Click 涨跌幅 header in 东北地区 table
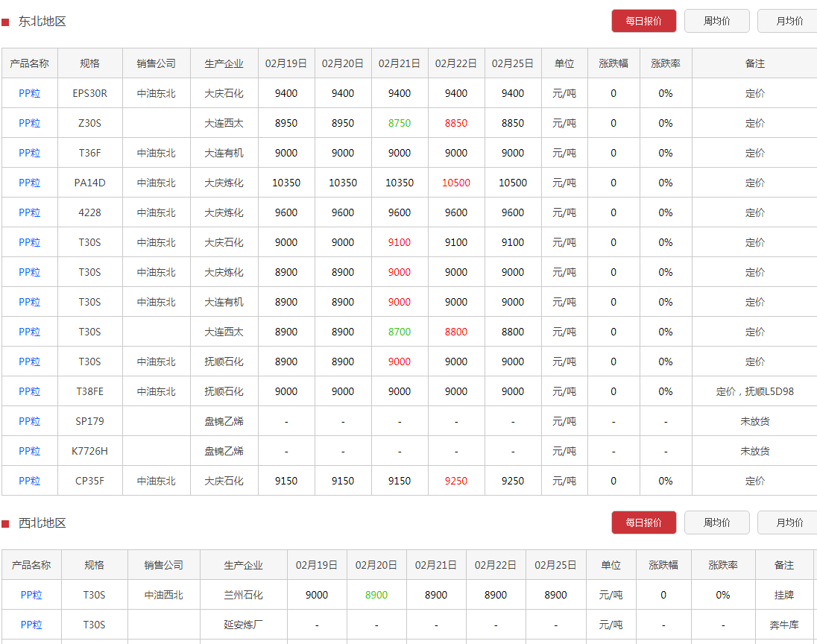 point(613,63)
